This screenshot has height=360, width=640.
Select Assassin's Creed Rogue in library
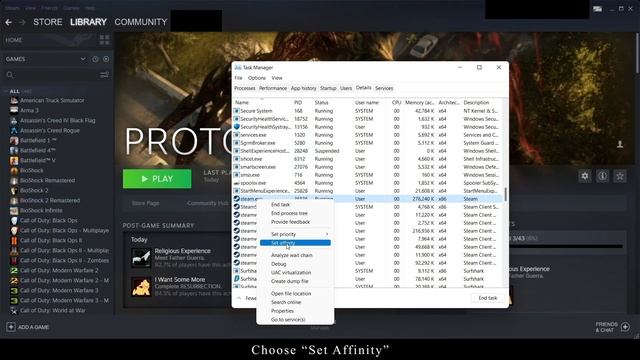tap(50, 131)
